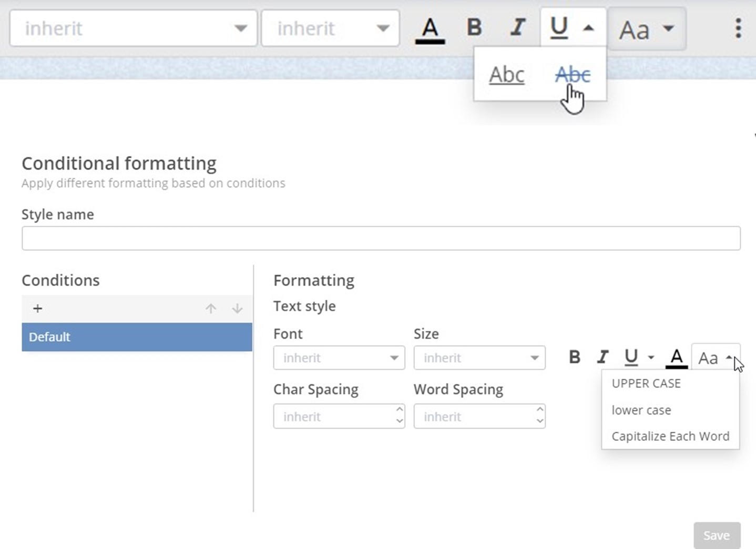Toggle Bold in the top toolbar
The height and width of the screenshot is (549, 756).
tap(474, 27)
